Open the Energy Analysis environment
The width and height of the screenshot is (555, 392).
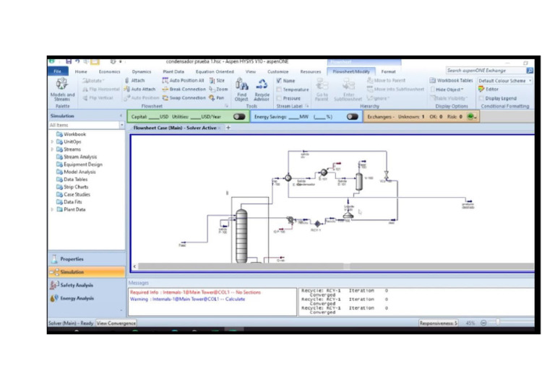click(87, 298)
